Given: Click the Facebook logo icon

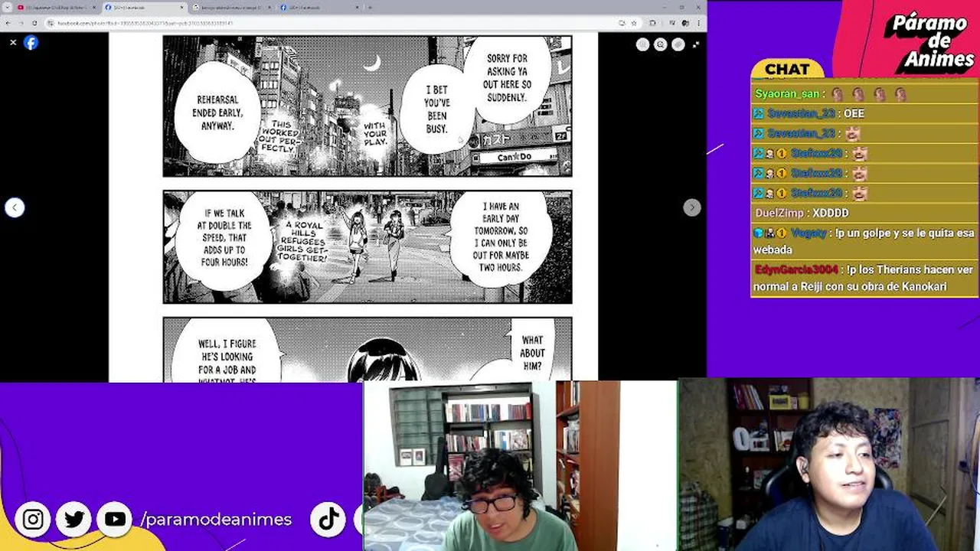Looking at the screenshot, I should 31,43.
